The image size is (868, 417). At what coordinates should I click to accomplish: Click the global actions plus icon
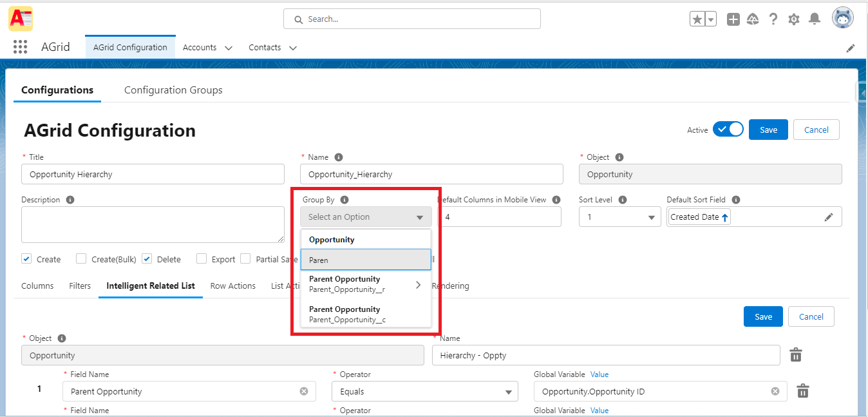click(x=733, y=19)
